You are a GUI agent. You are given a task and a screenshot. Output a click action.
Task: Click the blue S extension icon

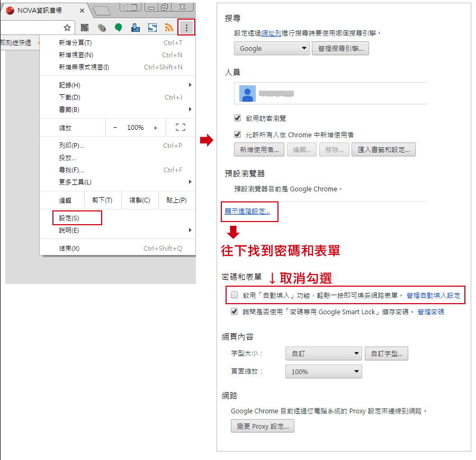coord(152,28)
